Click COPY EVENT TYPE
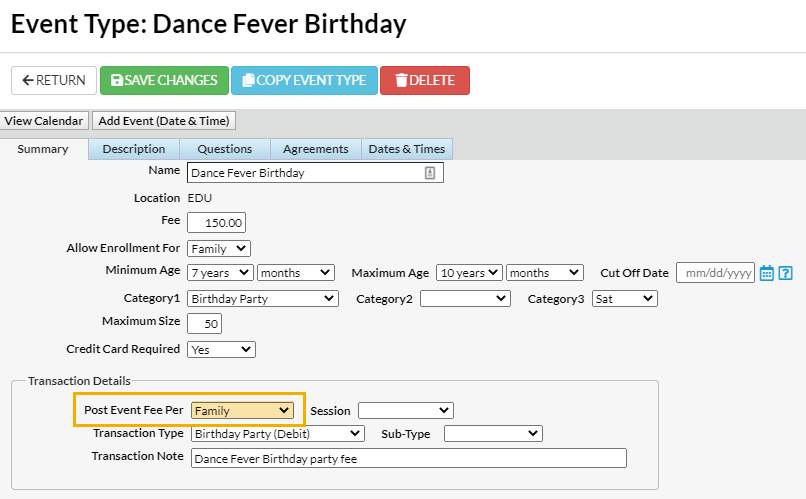Screen dimensions: 806x499 pos(304,80)
